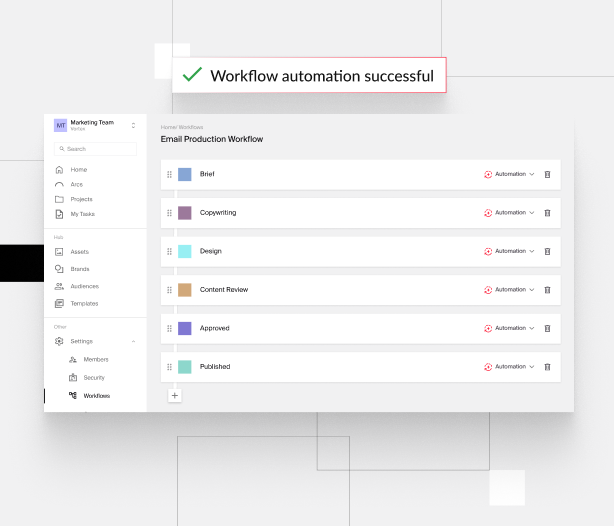Viewport: 614px width, 526px height.
Task: Click the Settings gear icon
Action: (x=59, y=341)
